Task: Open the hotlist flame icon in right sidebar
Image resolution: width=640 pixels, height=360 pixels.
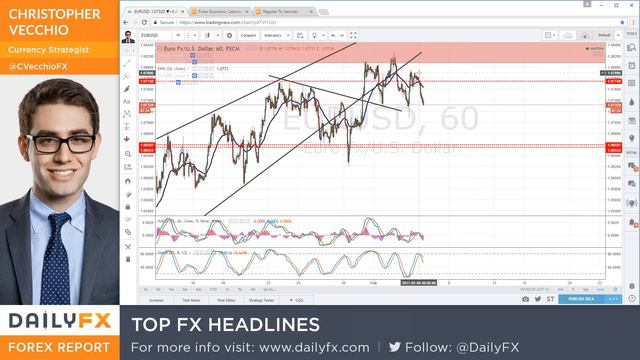Action: click(632, 102)
